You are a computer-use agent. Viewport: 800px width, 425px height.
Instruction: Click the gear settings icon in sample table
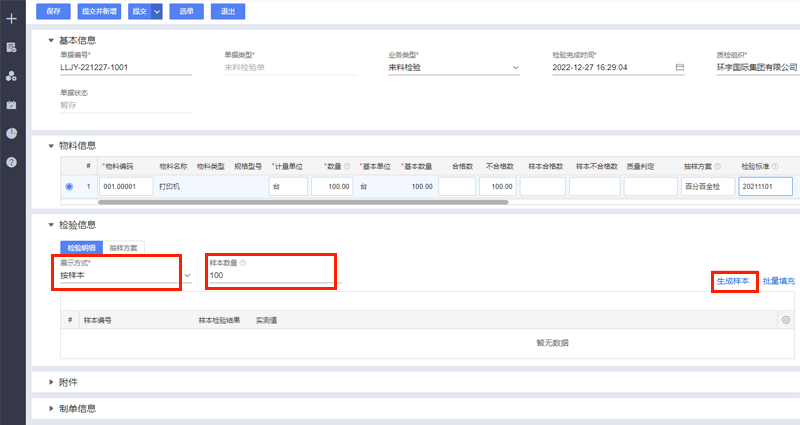coord(786,320)
